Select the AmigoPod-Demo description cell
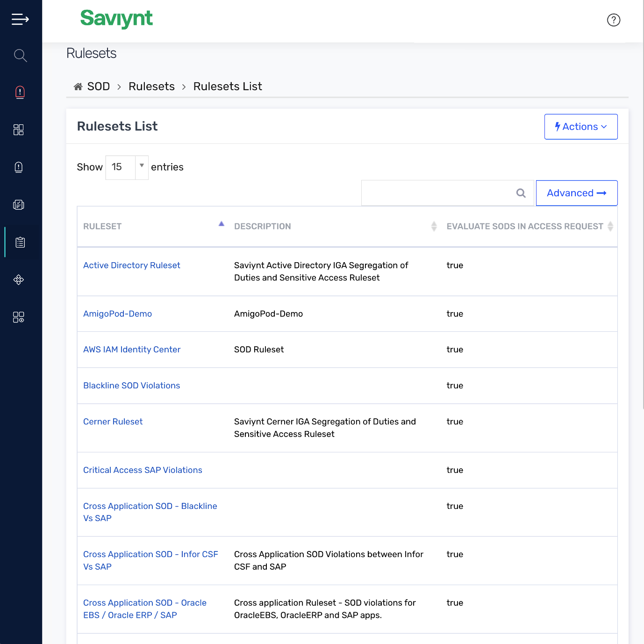The height and width of the screenshot is (644, 644). [x=268, y=314]
